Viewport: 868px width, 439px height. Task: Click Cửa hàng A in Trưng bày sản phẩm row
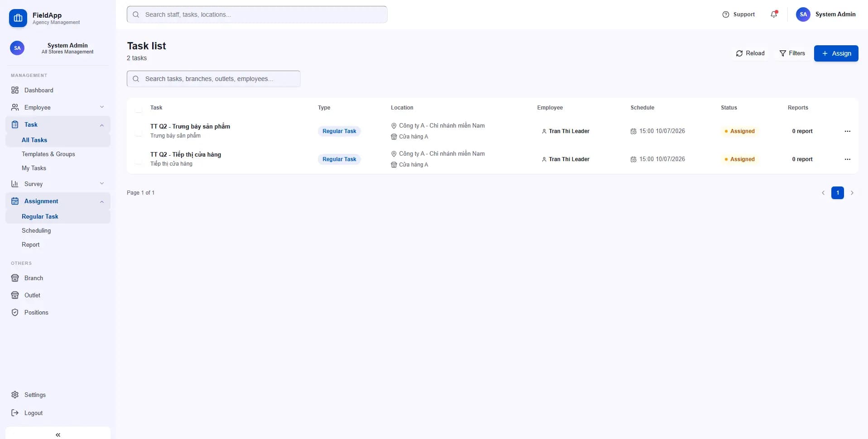413,137
